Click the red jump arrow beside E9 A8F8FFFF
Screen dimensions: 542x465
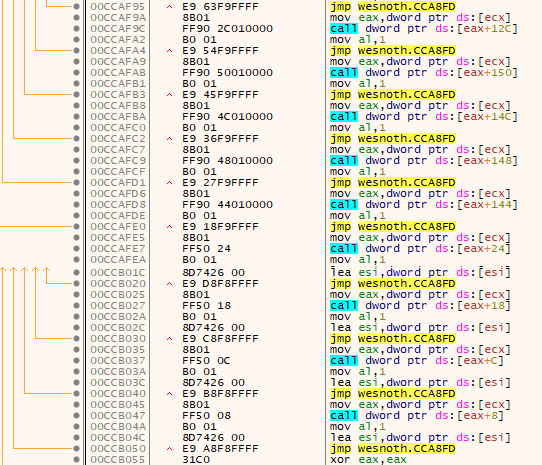[x=169, y=448]
